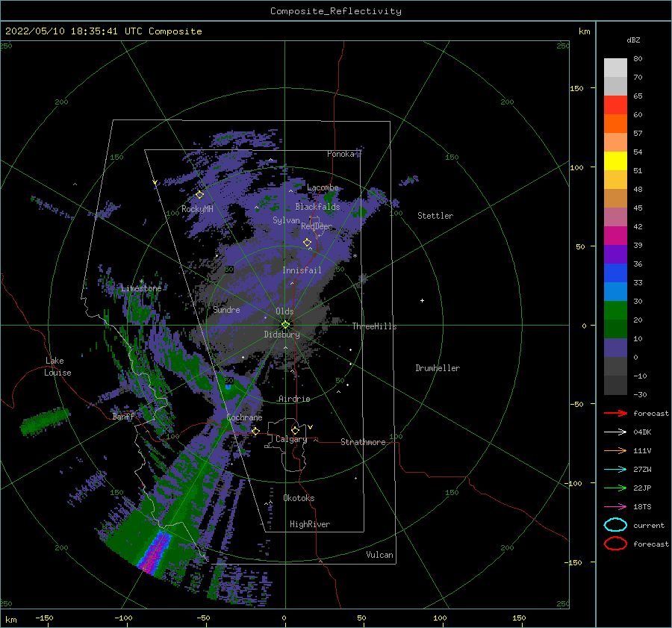Click the Cochrane city label
The image size is (672, 628).
tap(244, 417)
